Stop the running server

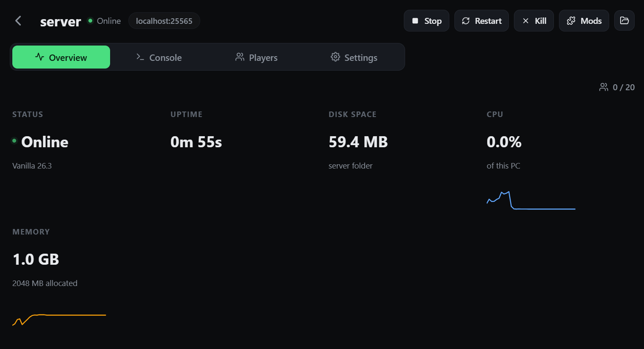(x=426, y=21)
